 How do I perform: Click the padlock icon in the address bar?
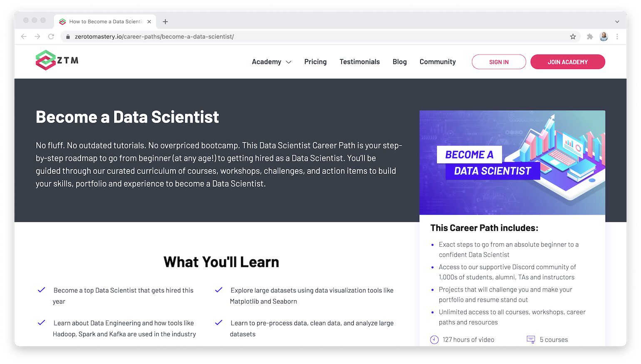click(68, 36)
